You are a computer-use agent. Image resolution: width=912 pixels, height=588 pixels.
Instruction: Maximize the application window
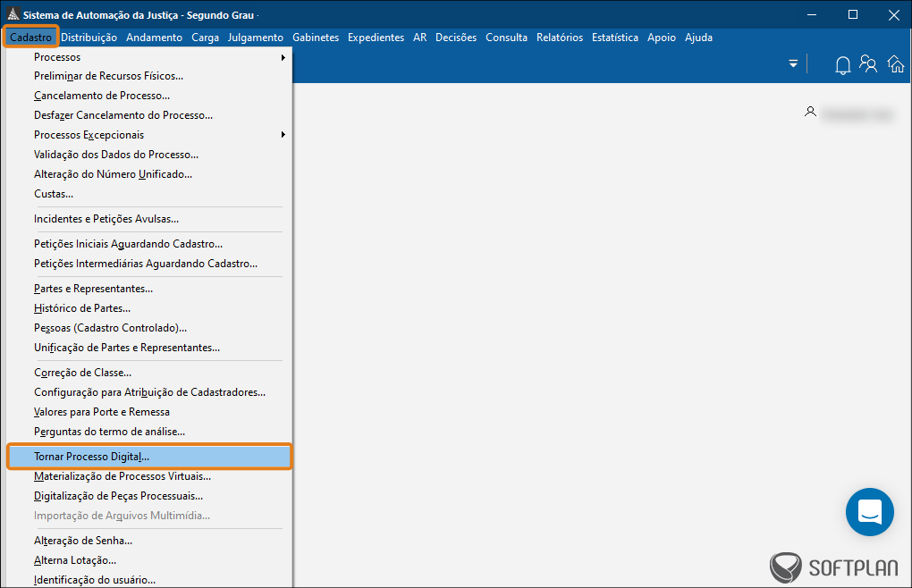(853, 14)
